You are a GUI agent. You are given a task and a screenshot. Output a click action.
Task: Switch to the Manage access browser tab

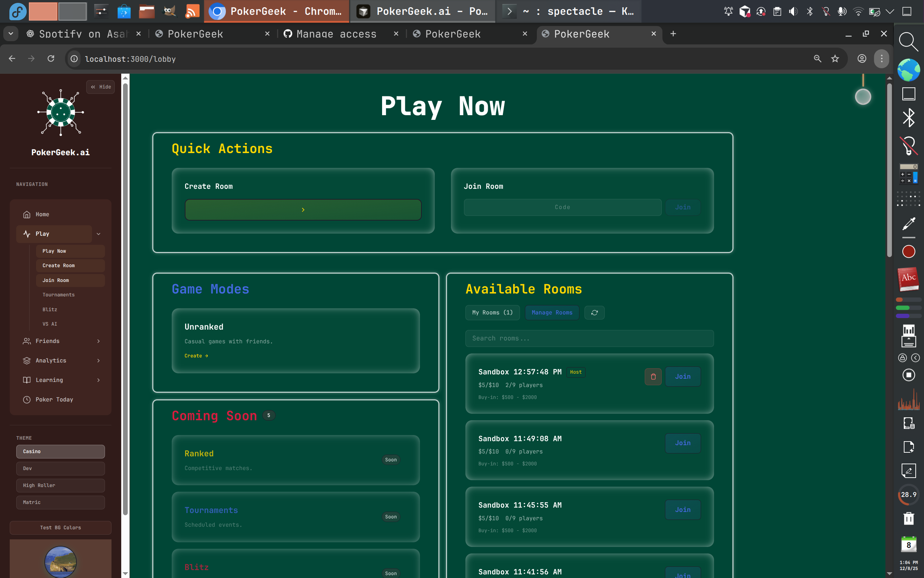(336, 34)
